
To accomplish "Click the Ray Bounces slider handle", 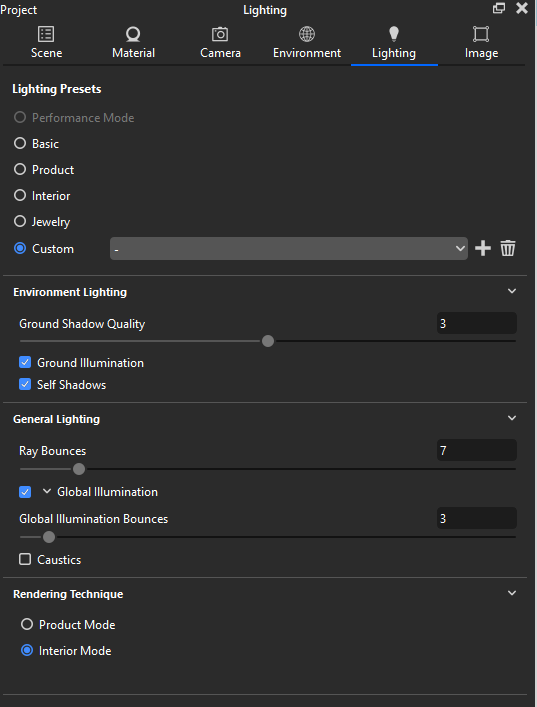I will click(79, 469).
